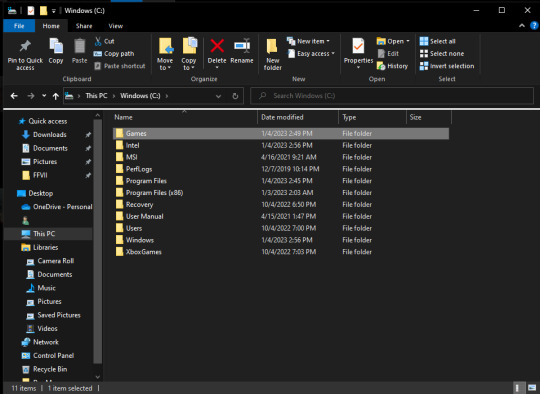
Task: Switch to Details view icon in status bar
Action: [519, 388]
